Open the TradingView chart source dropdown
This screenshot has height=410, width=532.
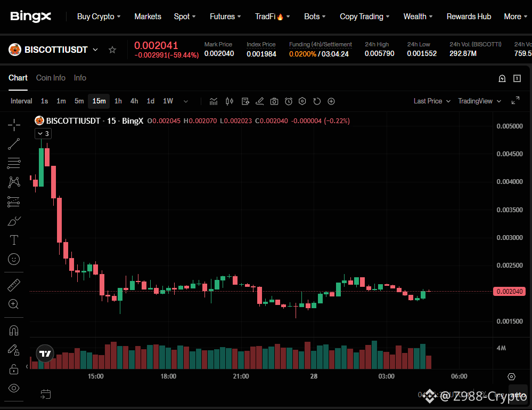pyautogui.click(x=479, y=101)
